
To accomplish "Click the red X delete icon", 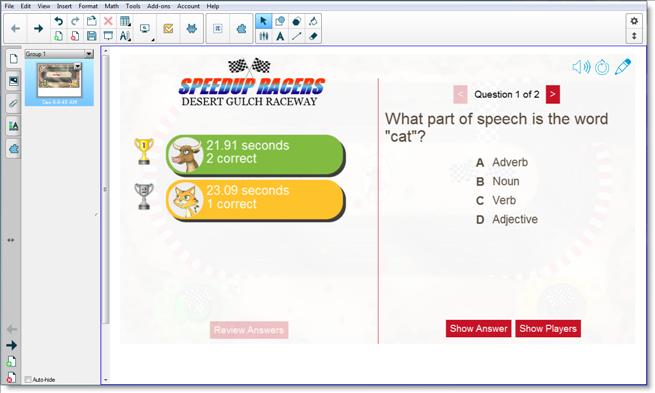I will point(108,21).
